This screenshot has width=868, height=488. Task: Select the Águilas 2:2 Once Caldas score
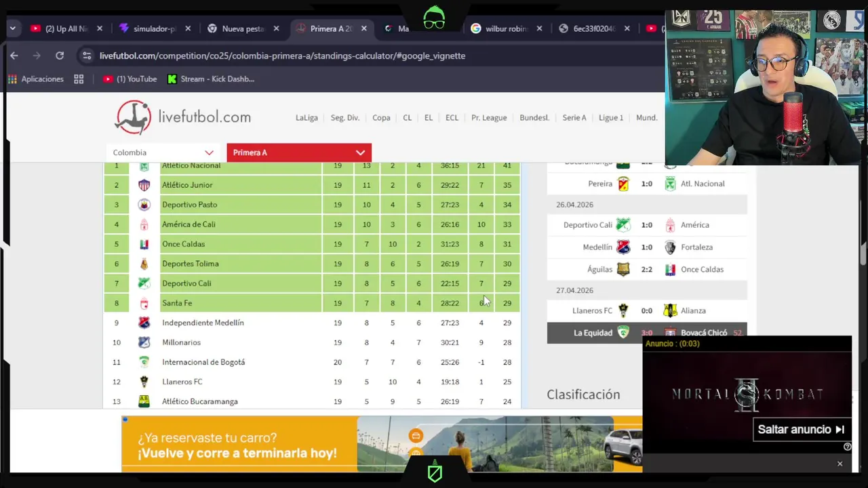click(647, 270)
